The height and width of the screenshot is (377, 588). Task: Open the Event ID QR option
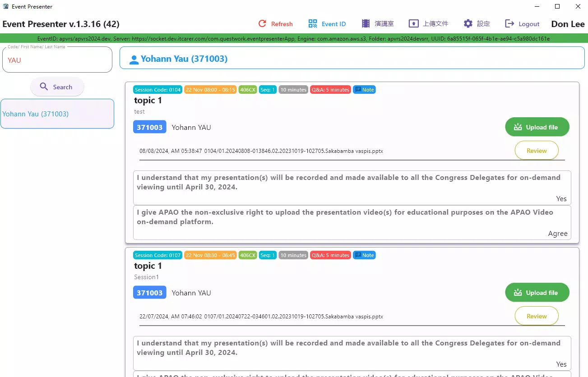(327, 24)
